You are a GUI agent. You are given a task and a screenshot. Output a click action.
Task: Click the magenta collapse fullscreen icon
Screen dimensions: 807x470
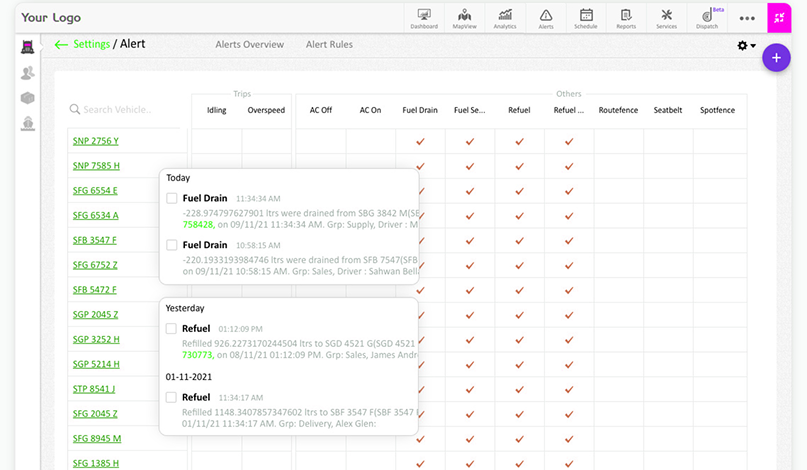click(779, 18)
